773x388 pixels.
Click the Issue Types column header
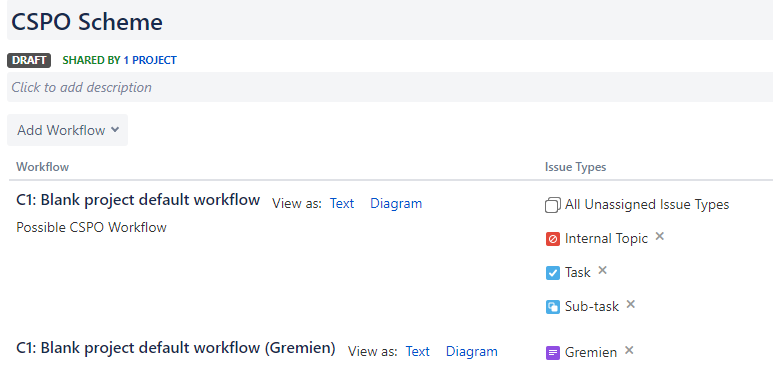coord(575,167)
